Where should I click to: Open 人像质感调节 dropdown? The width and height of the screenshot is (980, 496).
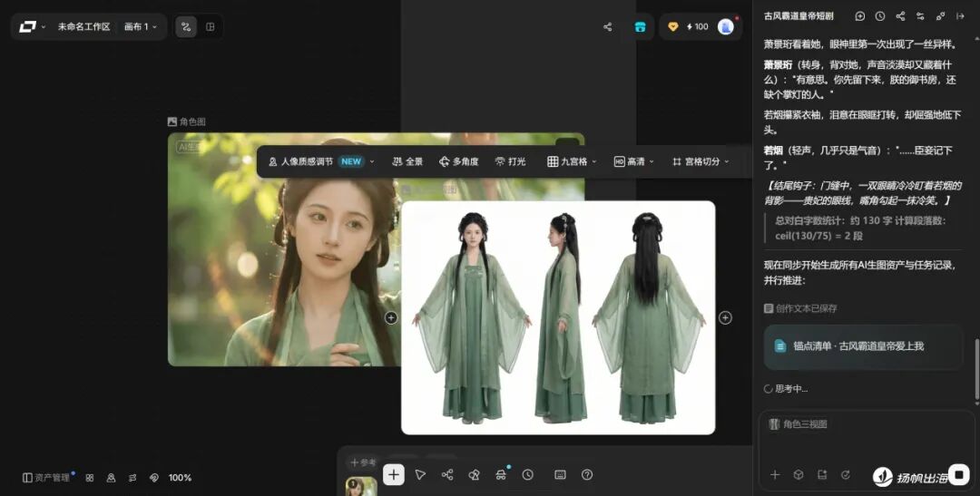click(x=321, y=161)
